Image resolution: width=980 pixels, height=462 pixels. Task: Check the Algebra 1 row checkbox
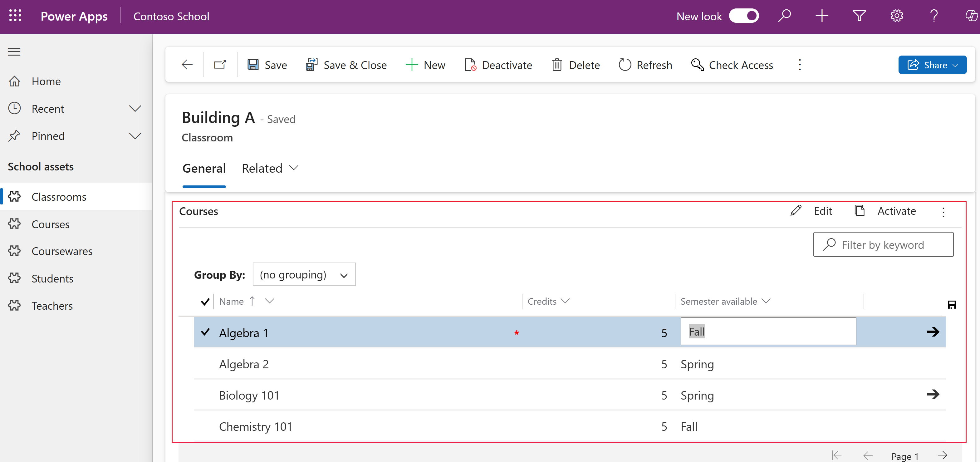point(205,332)
